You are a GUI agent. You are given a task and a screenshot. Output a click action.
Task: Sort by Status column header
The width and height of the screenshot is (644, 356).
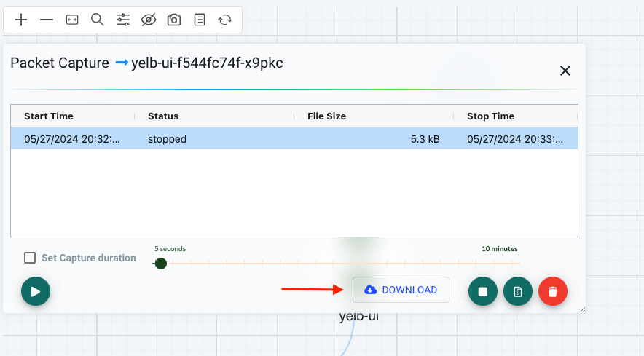(163, 116)
